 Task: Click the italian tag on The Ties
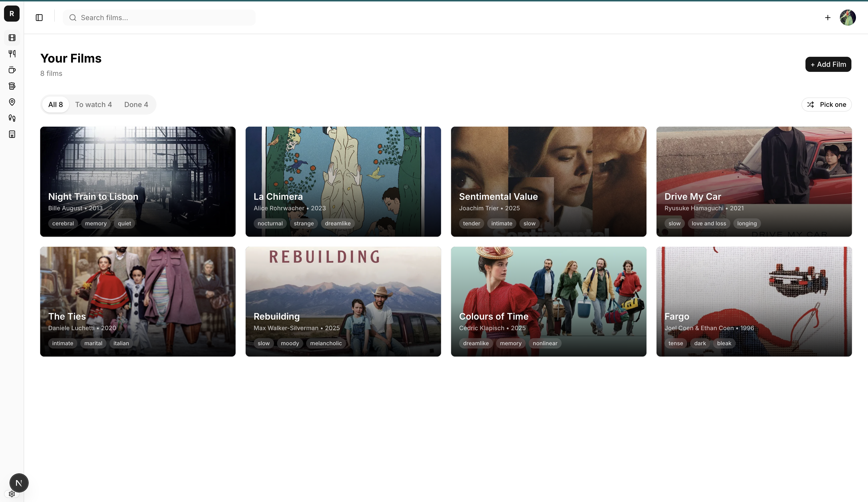tap(121, 343)
